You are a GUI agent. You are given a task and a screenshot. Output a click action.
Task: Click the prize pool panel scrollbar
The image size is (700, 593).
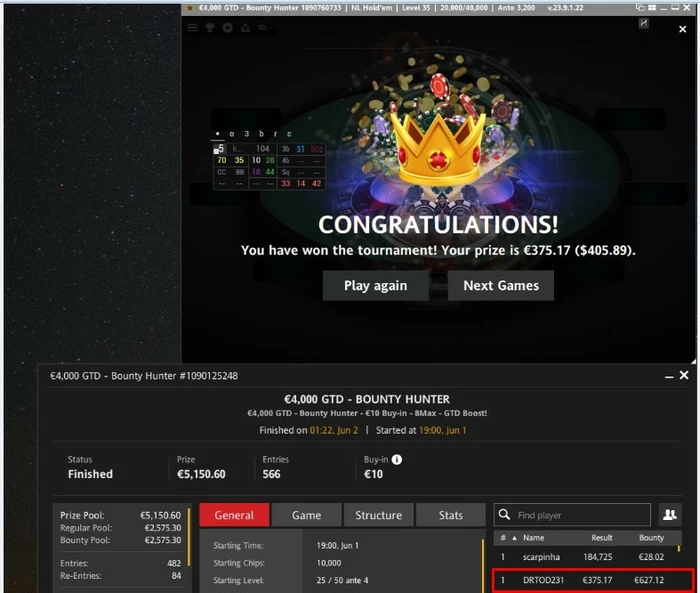[189, 537]
